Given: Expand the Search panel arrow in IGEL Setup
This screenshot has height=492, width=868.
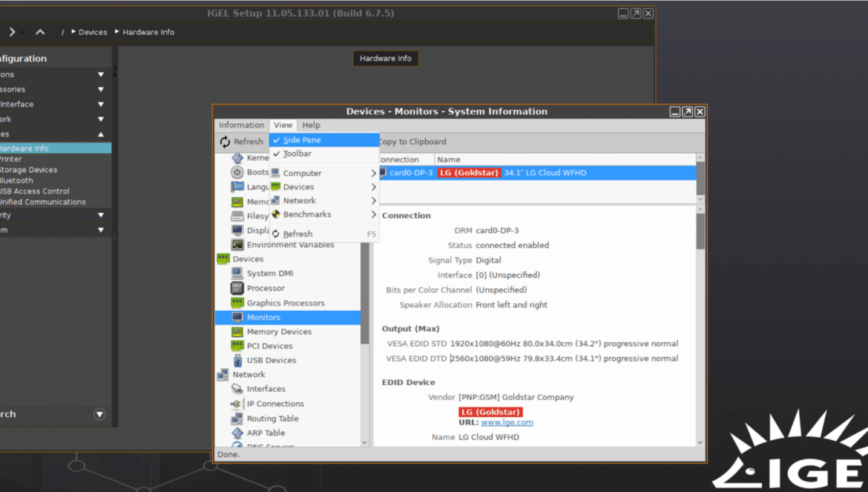Looking at the screenshot, I should point(99,414).
